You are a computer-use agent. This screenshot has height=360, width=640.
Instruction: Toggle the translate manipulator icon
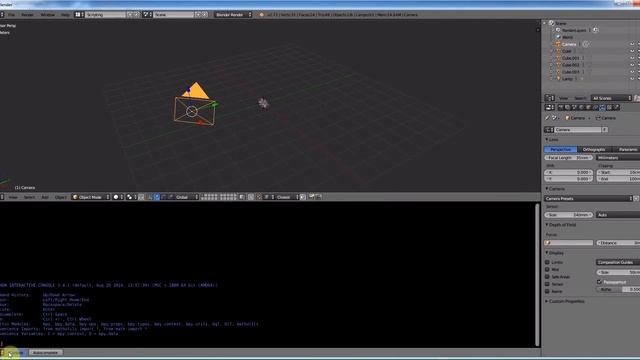156,197
